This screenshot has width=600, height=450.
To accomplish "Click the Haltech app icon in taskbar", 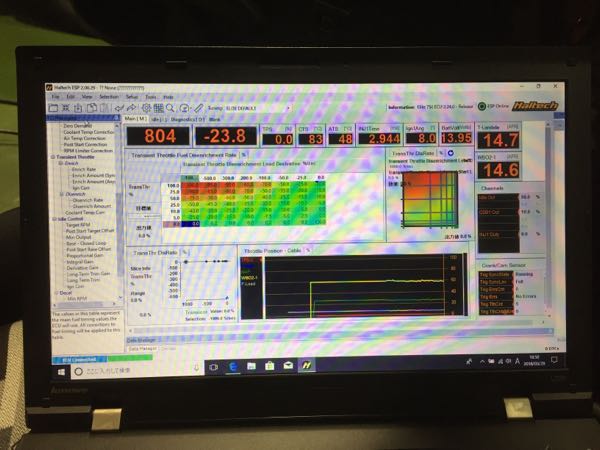I will click(x=307, y=366).
